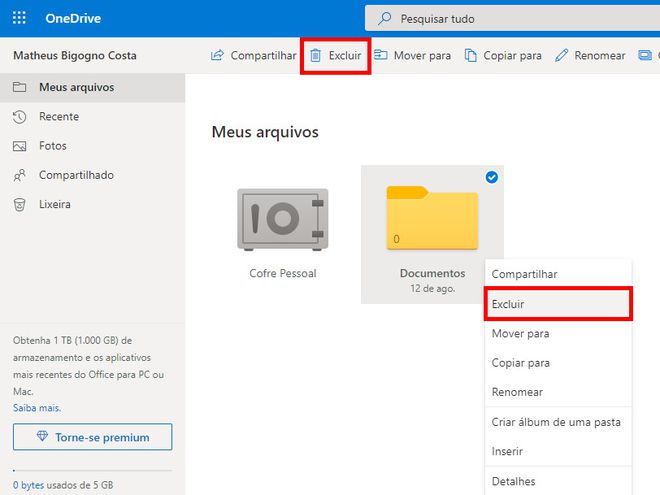The image size is (660, 495).
Task: Choose Mover para in the toolbar
Action: [412, 55]
